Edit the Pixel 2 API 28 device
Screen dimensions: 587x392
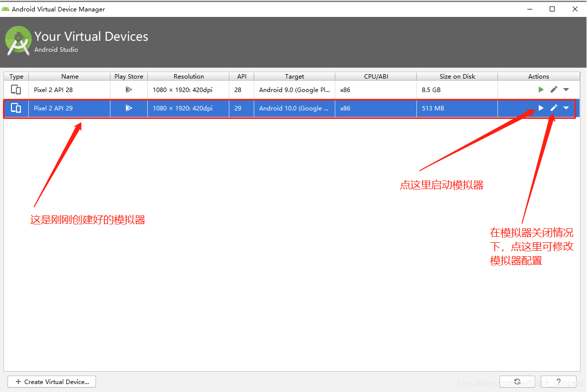click(x=554, y=89)
